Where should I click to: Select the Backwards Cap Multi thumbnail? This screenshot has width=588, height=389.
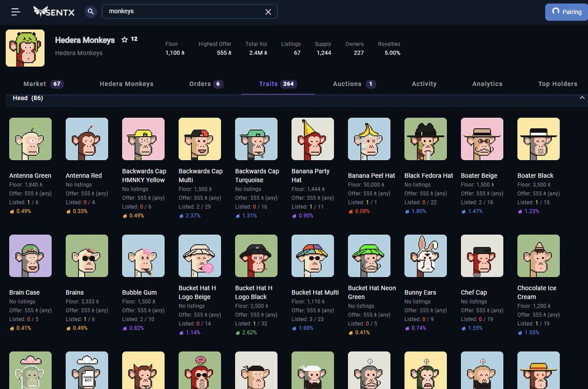click(200, 139)
